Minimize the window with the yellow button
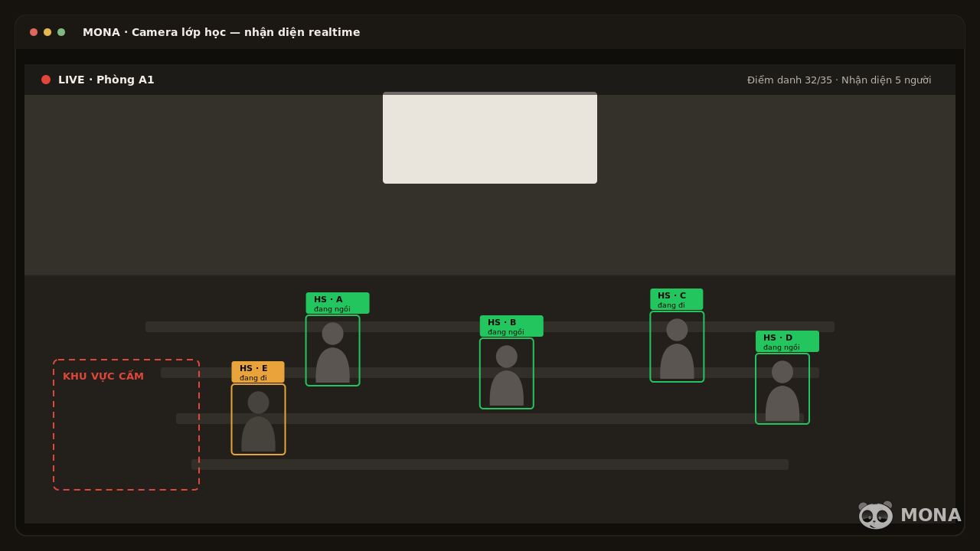The height and width of the screenshot is (551, 980). [47, 32]
